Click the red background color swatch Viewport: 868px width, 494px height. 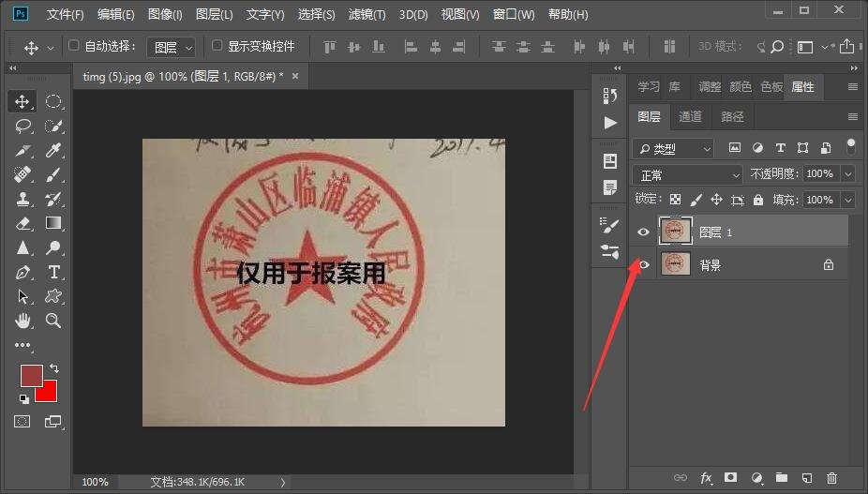pyautogui.click(x=49, y=393)
